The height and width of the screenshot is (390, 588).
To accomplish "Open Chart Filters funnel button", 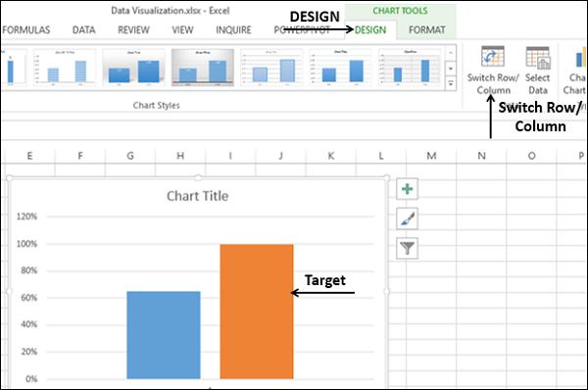I will point(407,248).
